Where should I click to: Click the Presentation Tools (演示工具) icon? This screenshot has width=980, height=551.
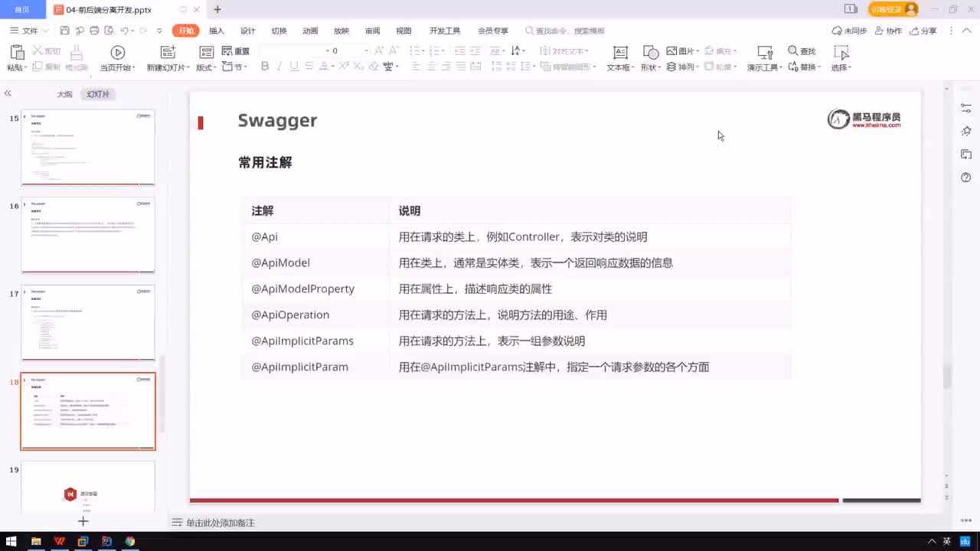point(764,52)
